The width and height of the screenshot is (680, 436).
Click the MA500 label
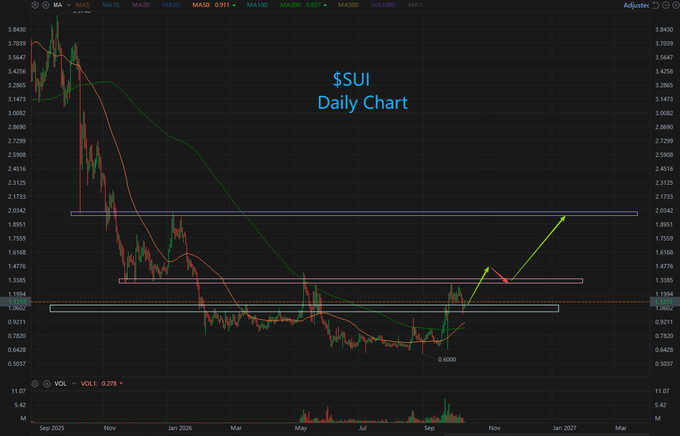[x=348, y=5]
